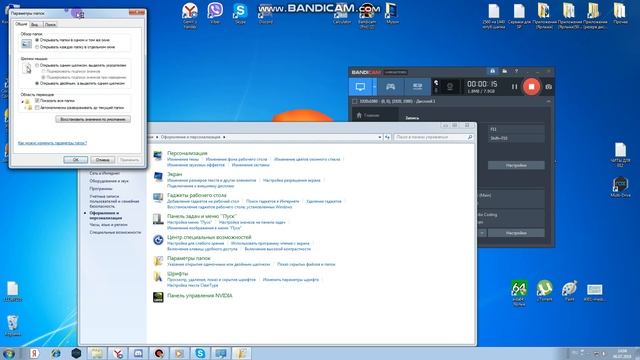Click Control Panel search field
The image size is (640, 360).
pos(434,137)
